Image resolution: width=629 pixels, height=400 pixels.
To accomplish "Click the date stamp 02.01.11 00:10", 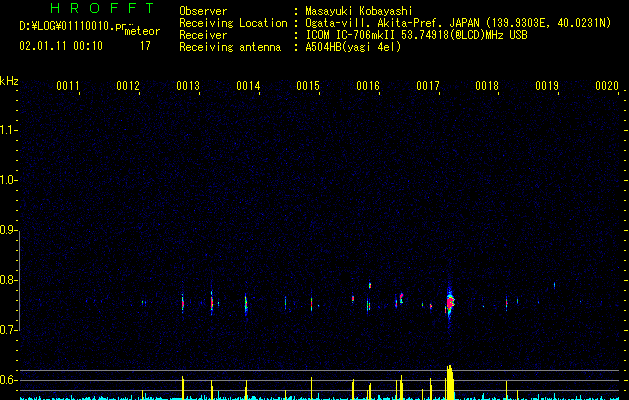I will click(61, 46).
